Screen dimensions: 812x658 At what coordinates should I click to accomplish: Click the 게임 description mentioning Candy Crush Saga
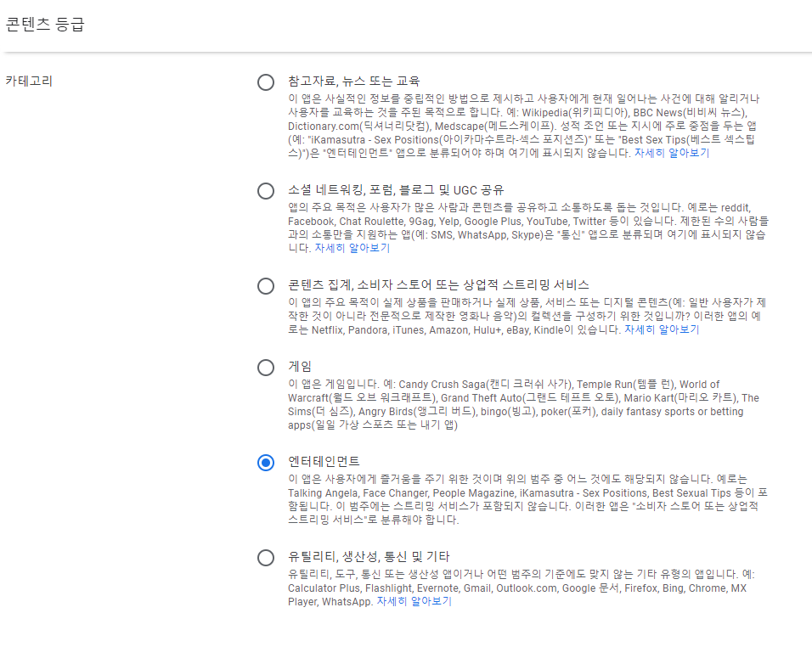point(523,405)
